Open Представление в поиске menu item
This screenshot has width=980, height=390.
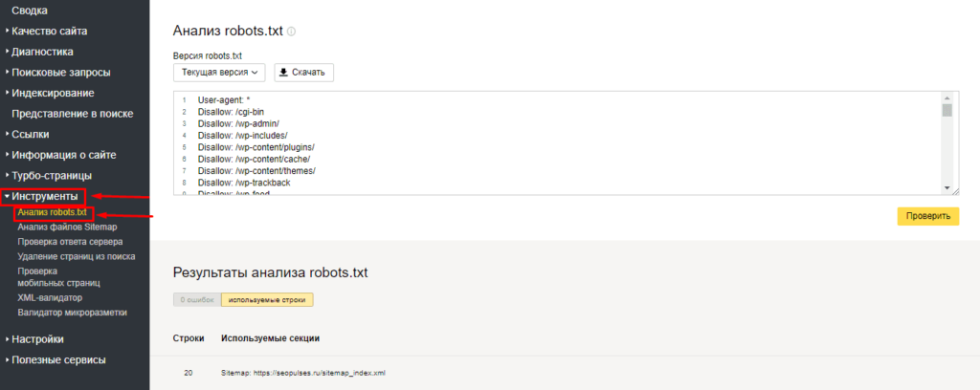[x=72, y=114]
